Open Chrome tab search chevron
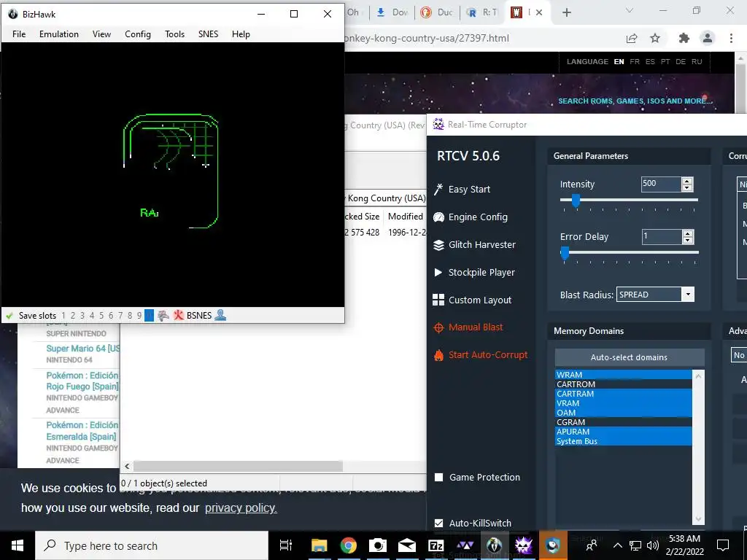This screenshot has width=747, height=560. coord(630,10)
